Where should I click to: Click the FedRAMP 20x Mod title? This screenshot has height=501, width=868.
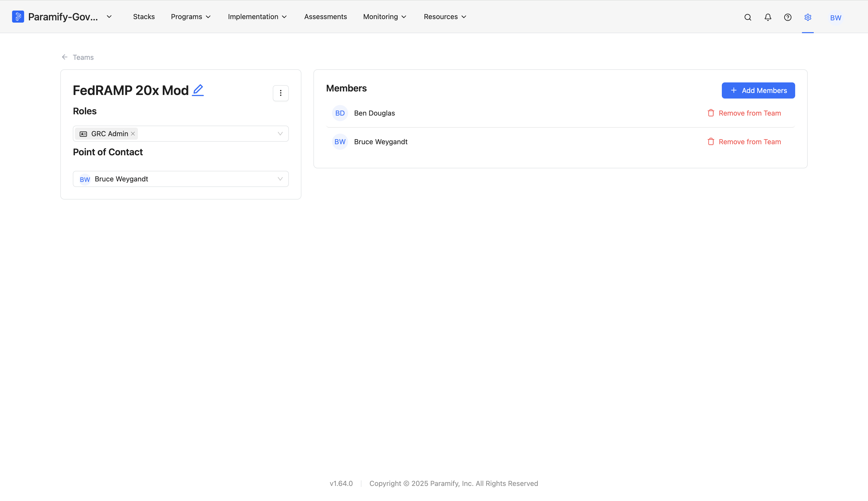[131, 90]
